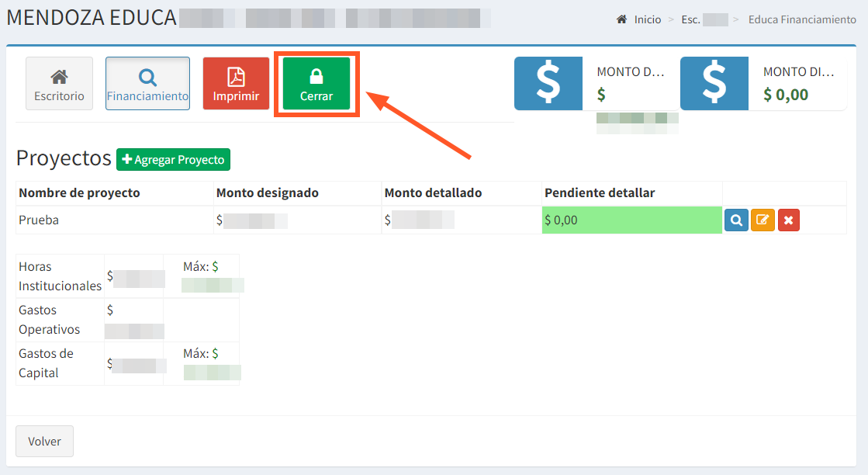This screenshot has width=868, height=475.
Task: Click dollar icon of MONTO DI... card
Action: point(714,83)
